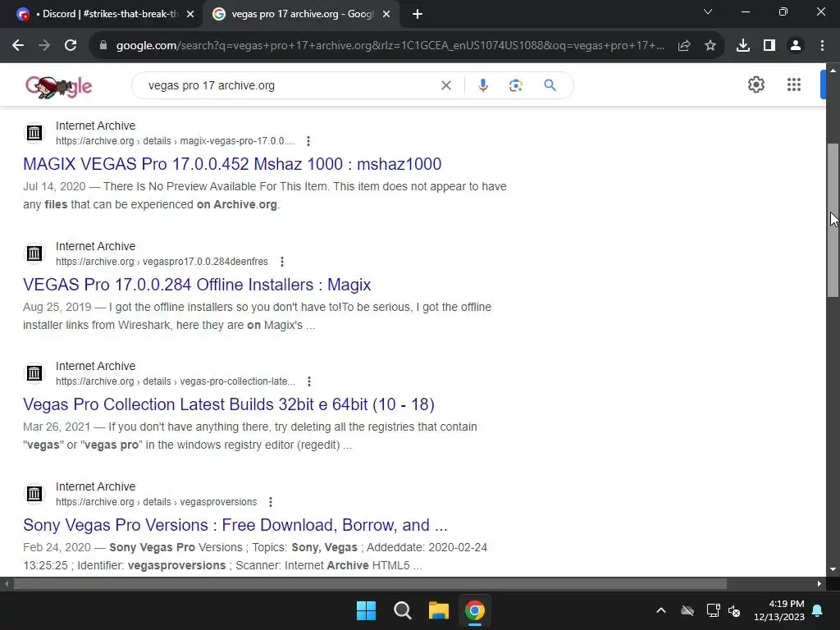Open Sony Vegas Pro Versions result
The height and width of the screenshot is (630, 840).
click(235, 525)
